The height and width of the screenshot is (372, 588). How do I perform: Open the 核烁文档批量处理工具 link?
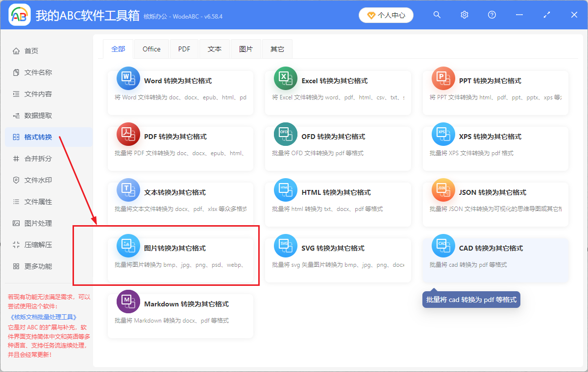[x=43, y=317]
